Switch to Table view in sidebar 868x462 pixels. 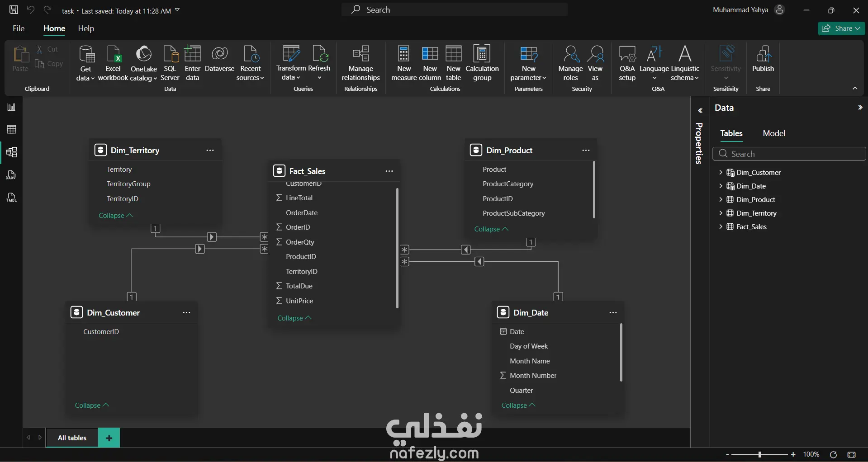point(11,129)
